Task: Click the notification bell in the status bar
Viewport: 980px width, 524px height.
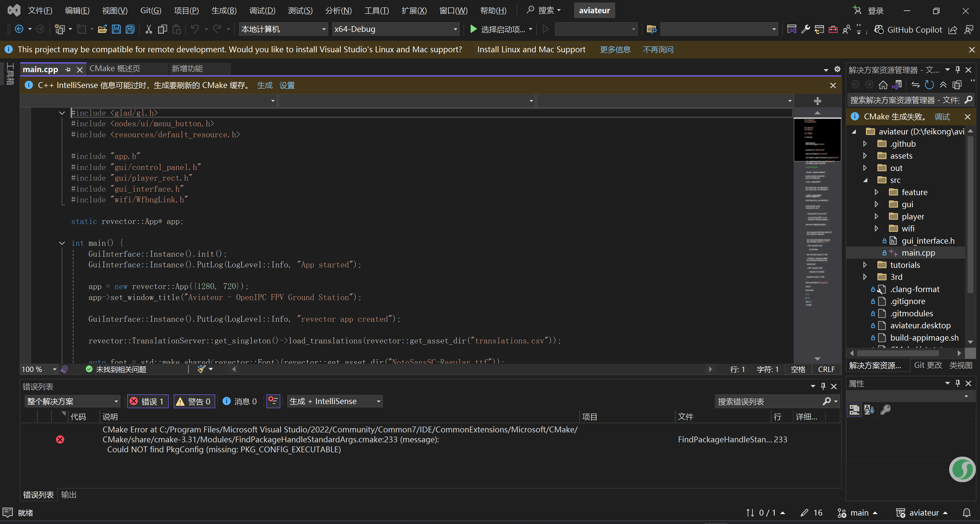Action: (x=966, y=513)
